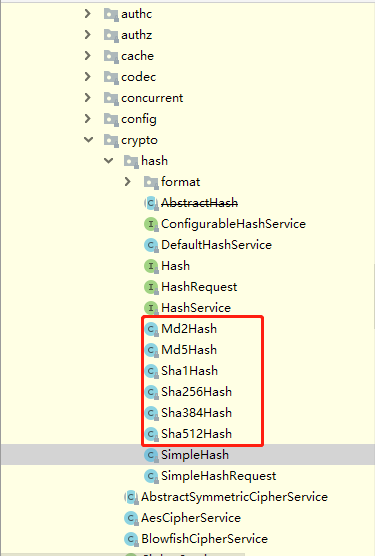Expand the authc package
Screen dimensions: 375x556
tap(88, 14)
